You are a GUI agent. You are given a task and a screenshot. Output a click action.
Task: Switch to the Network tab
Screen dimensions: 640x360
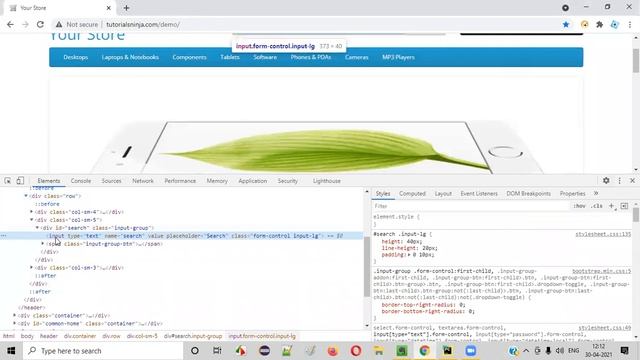click(x=143, y=181)
